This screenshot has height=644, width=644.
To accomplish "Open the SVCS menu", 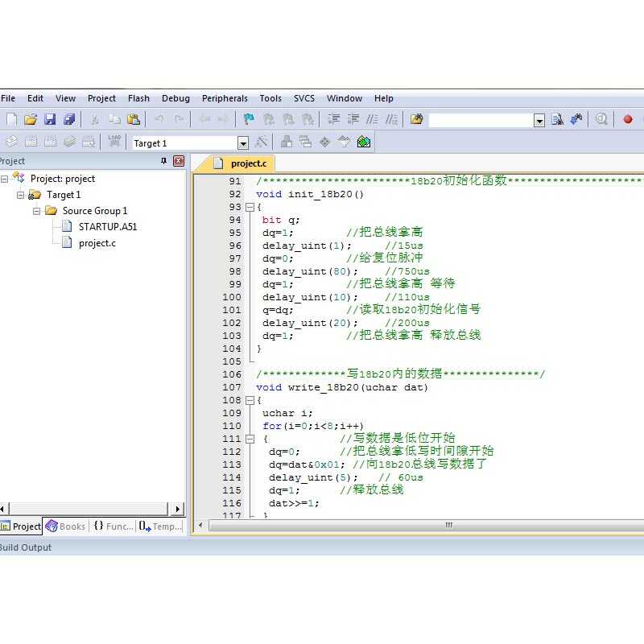I will tap(304, 98).
